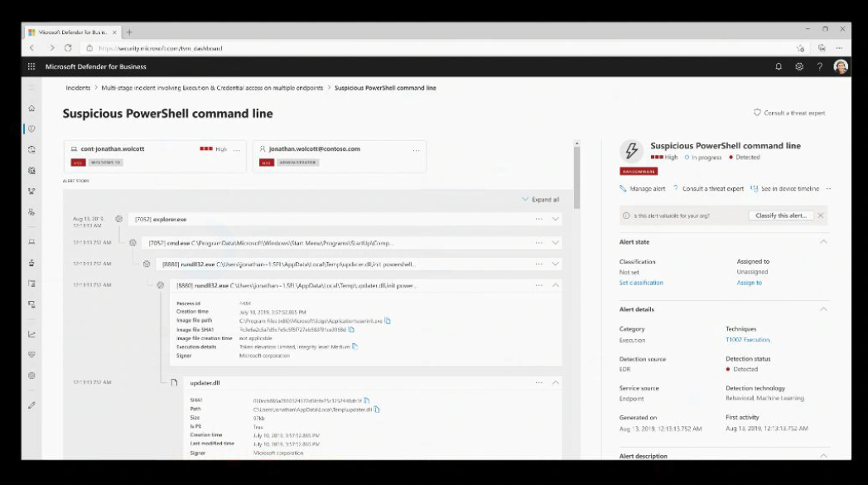The width and height of the screenshot is (868, 485).
Task: Click the help question mark icon
Action: (x=820, y=65)
